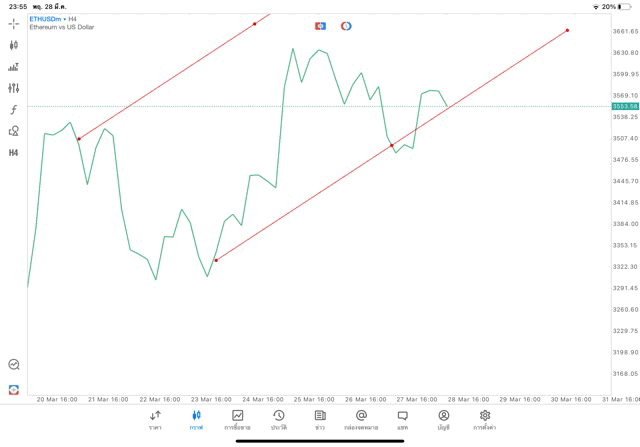Image resolution: width=640 pixels, height=447 pixels.
Task: Go to the ข่าว (news) tab
Action: click(320, 419)
